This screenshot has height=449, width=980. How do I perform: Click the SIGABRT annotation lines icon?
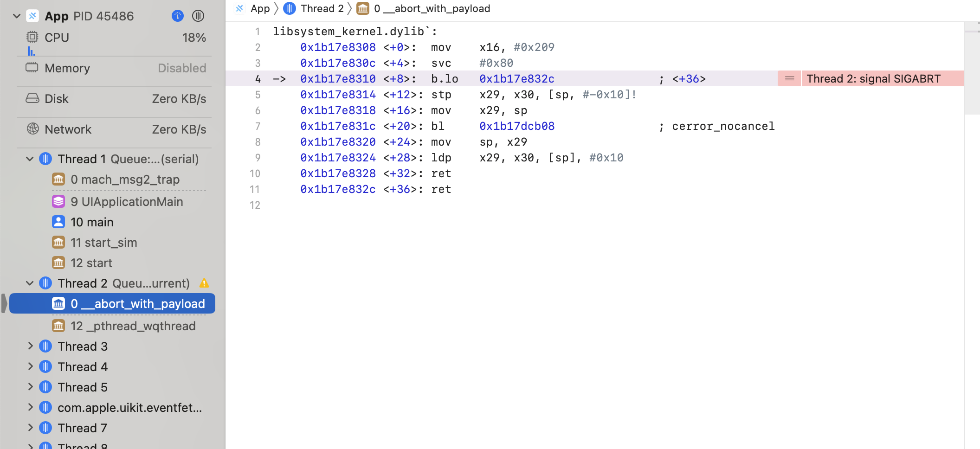[789, 79]
